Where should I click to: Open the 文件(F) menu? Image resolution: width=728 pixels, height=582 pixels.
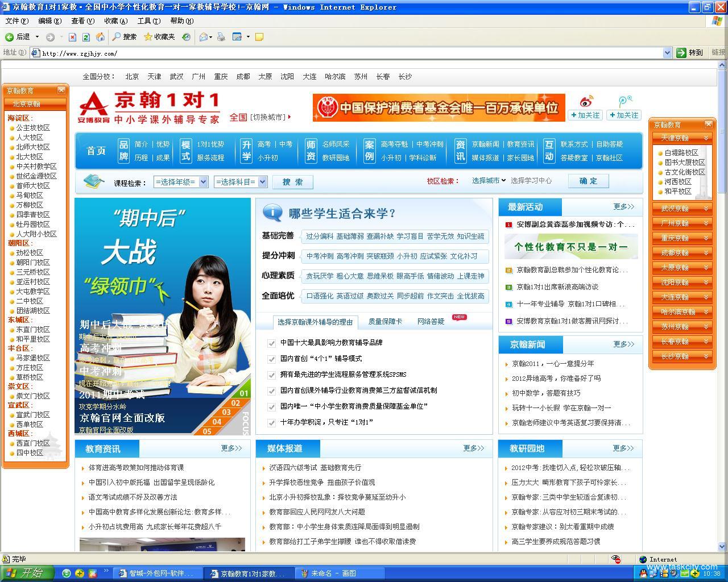tap(16, 21)
